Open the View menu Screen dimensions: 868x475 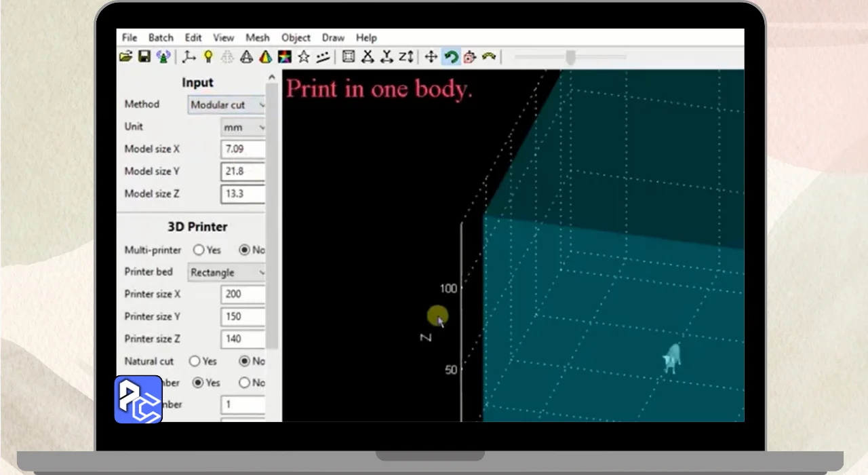pyautogui.click(x=223, y=38)
